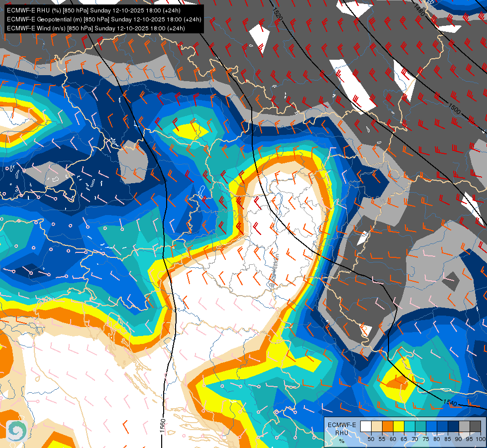Click the 1500 contour label
Viewport: 487px width, 448px height.
pyautogui.click(x=454, y=108)
